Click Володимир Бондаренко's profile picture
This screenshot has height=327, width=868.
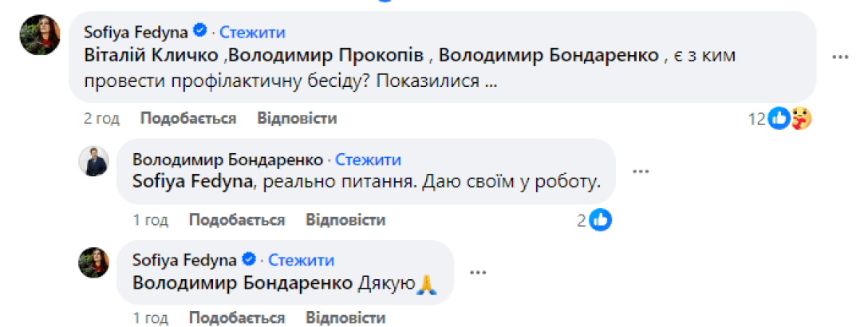pyautogui.click(x=93, y=161)
